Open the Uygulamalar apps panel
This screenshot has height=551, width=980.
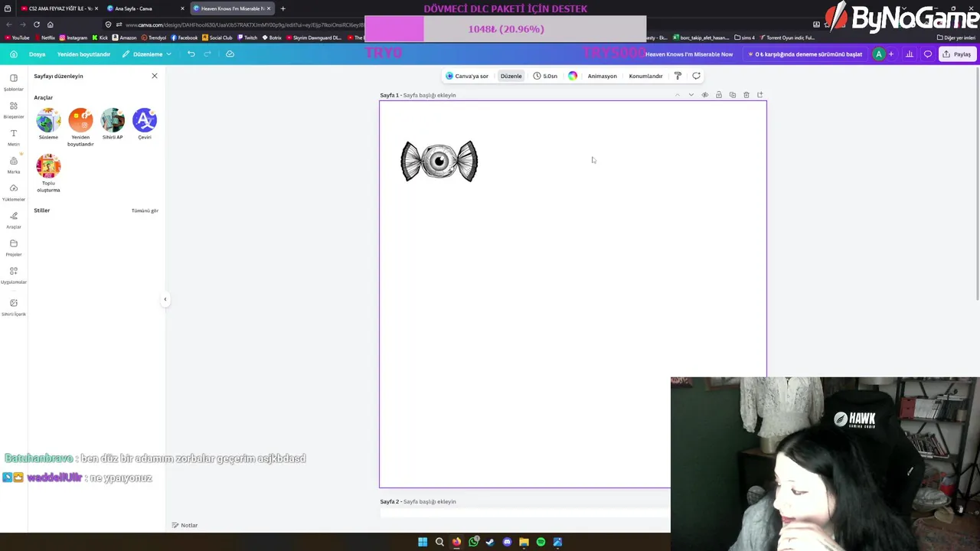[x=13, y=275]
